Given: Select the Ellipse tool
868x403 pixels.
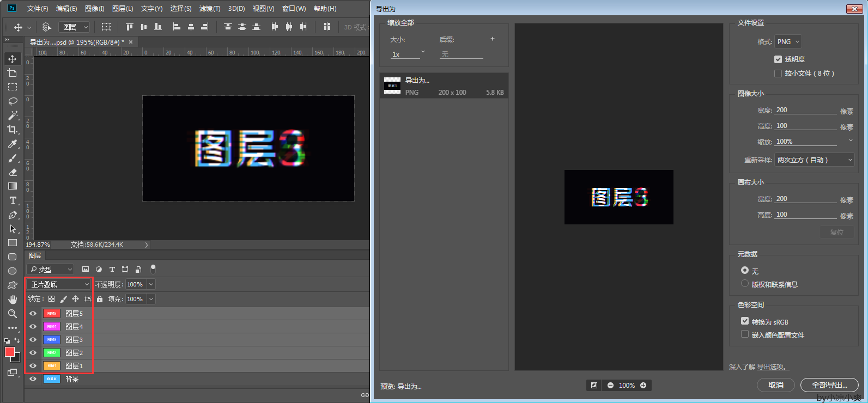Looking at the screenshot, I should tap(13, 271).
